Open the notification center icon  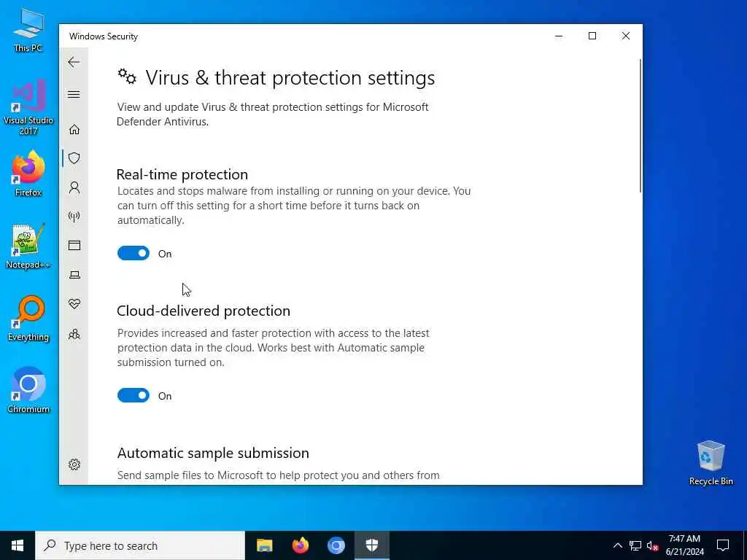point(723,545)
